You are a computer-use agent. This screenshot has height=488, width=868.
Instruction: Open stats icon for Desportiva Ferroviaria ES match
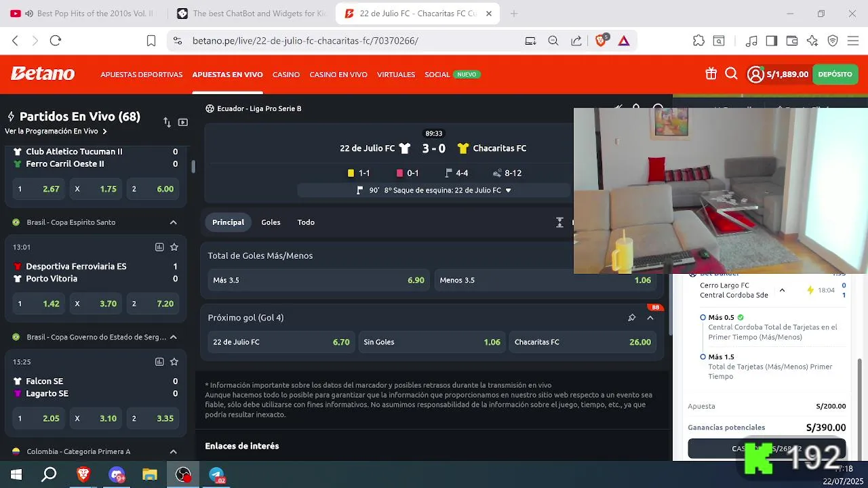[159, 247]
